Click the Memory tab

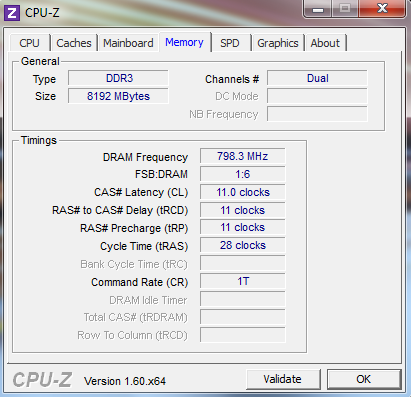[184, 42]
